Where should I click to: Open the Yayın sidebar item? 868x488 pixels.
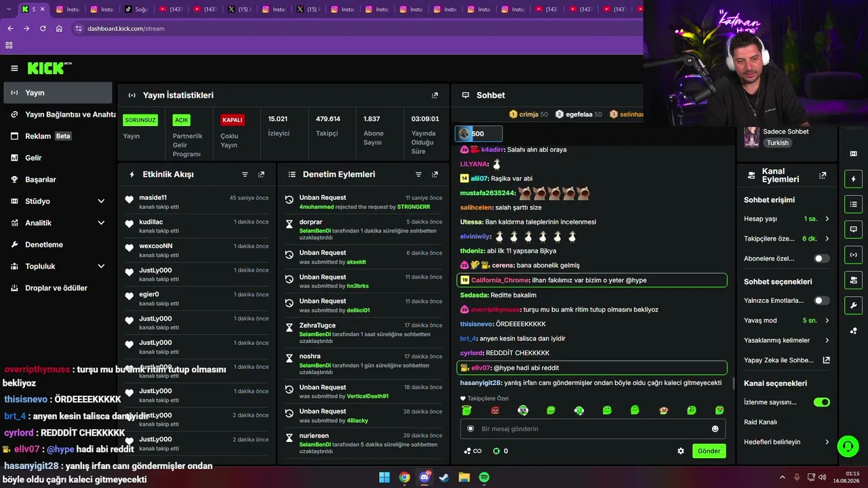click(57, 93)
